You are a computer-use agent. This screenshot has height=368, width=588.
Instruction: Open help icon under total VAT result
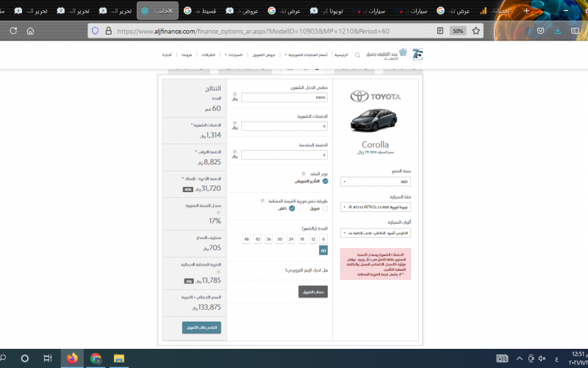click(218, 272)
